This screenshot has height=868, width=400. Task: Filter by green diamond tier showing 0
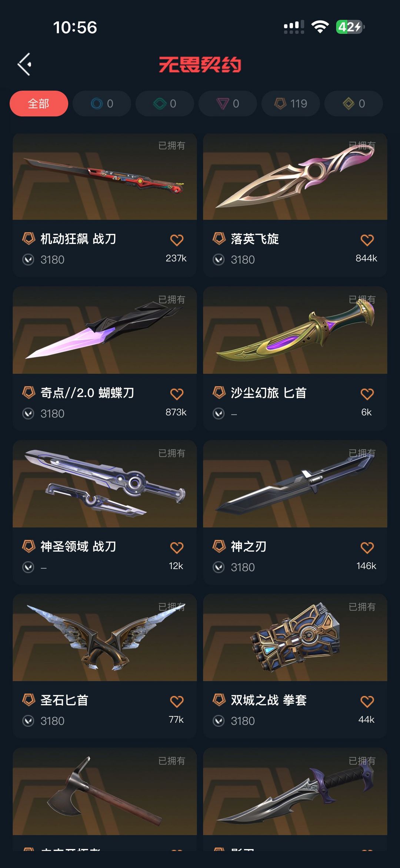coord(165,103)
